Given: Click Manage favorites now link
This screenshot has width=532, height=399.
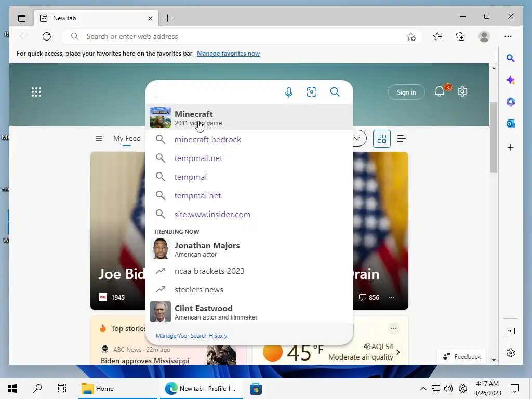Looking at the screenshot, I should [229, 54].
